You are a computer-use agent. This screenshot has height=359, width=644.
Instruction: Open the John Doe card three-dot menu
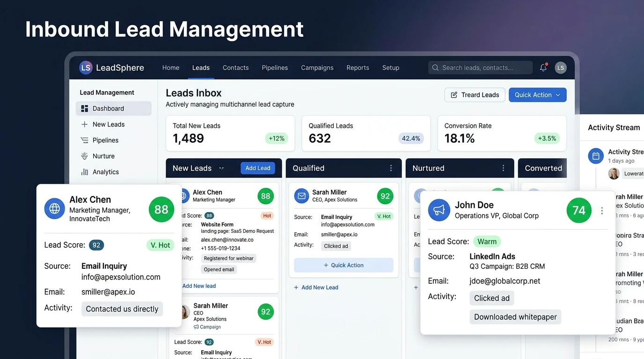click(602, 211)
